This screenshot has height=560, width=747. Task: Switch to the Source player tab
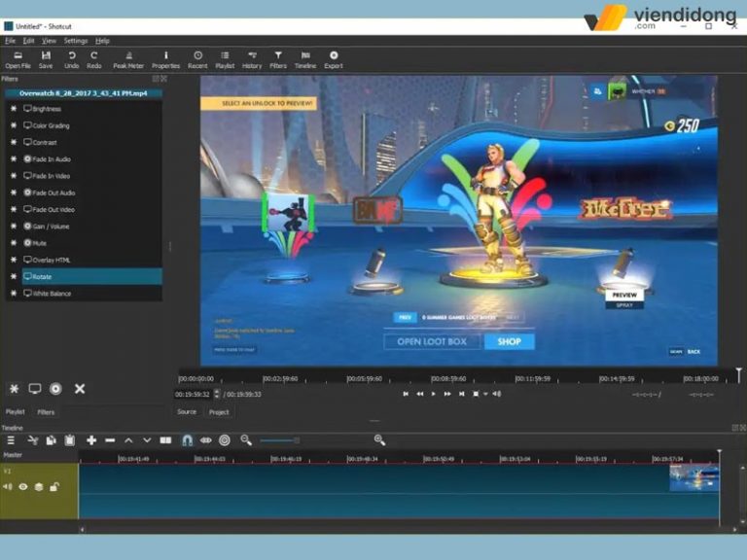point(187,412)
